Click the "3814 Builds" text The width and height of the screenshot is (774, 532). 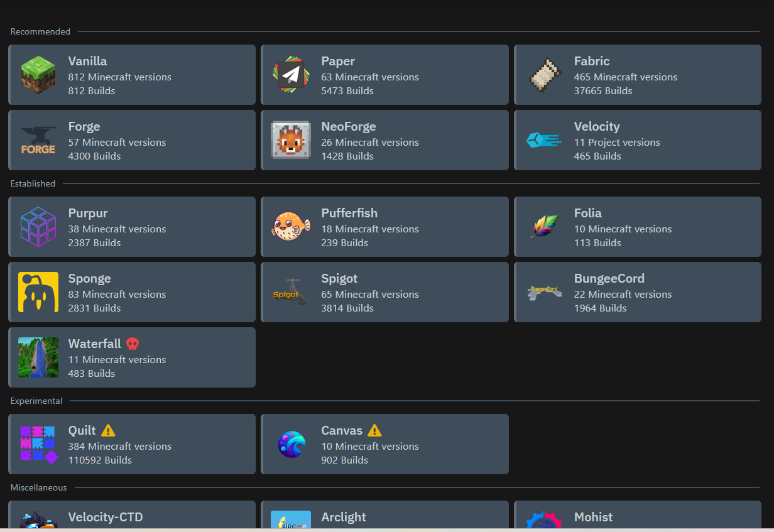pos(347,308)
